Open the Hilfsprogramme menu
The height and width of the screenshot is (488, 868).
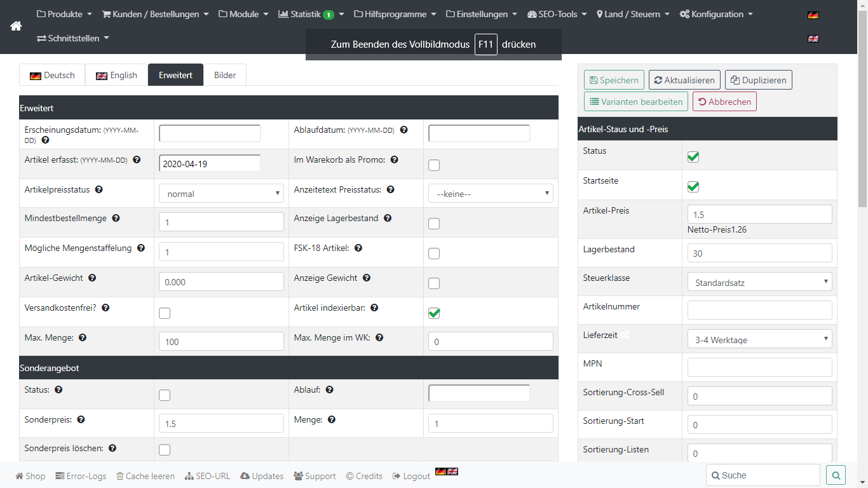point(395,14)
